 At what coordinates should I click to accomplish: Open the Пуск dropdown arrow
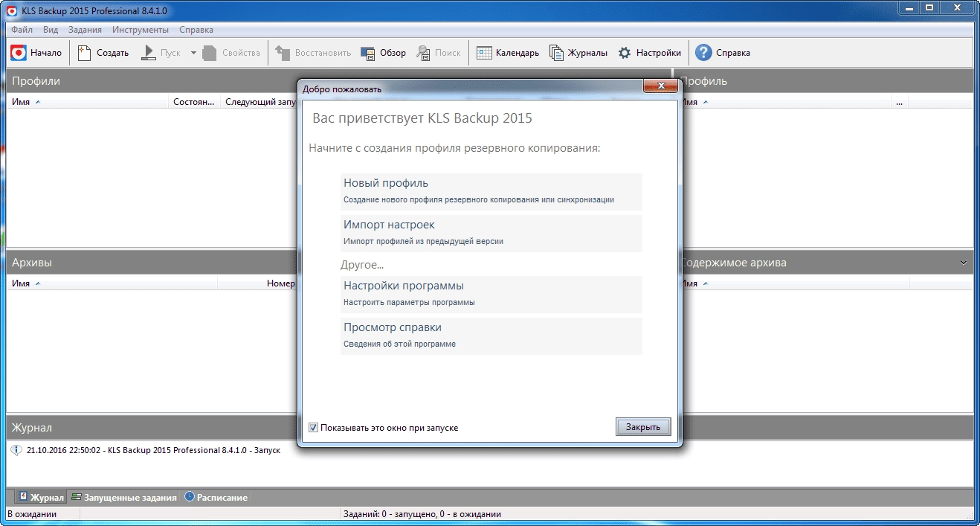click(193, 53)
